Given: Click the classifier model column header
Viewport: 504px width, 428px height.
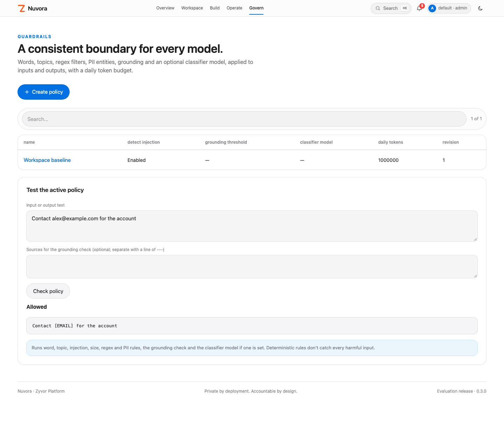Looking at the screenshot, I should [316, 142].
